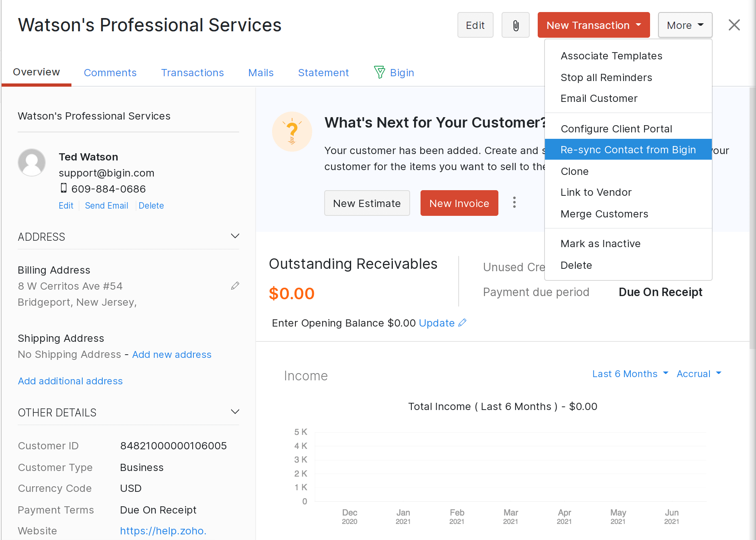The height and width of the screenshot is (540, 756).
Task: Select Re-sync Contact from Bigin
Action: 628,150
